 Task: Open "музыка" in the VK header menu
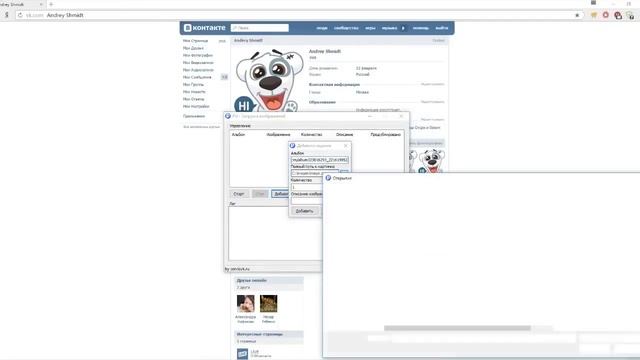click(x=389, y=28)
